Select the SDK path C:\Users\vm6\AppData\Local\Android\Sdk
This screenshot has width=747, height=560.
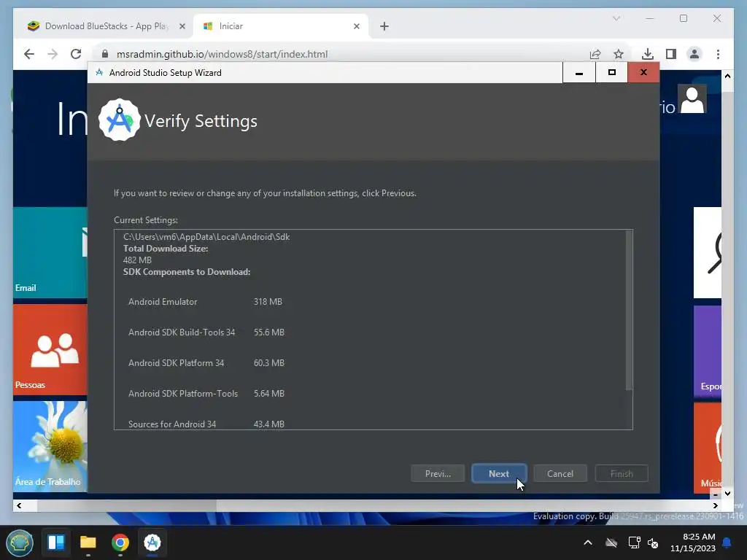point(206,237)
